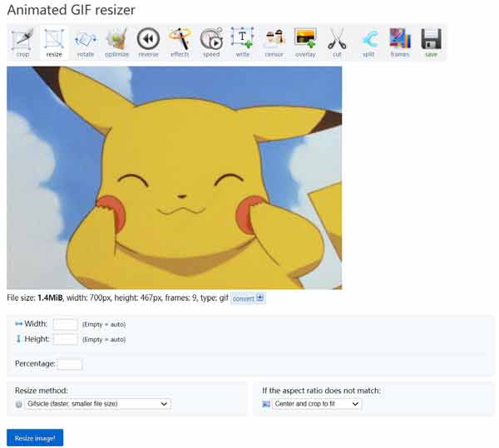Click the Percentage input field

(70, 364)
